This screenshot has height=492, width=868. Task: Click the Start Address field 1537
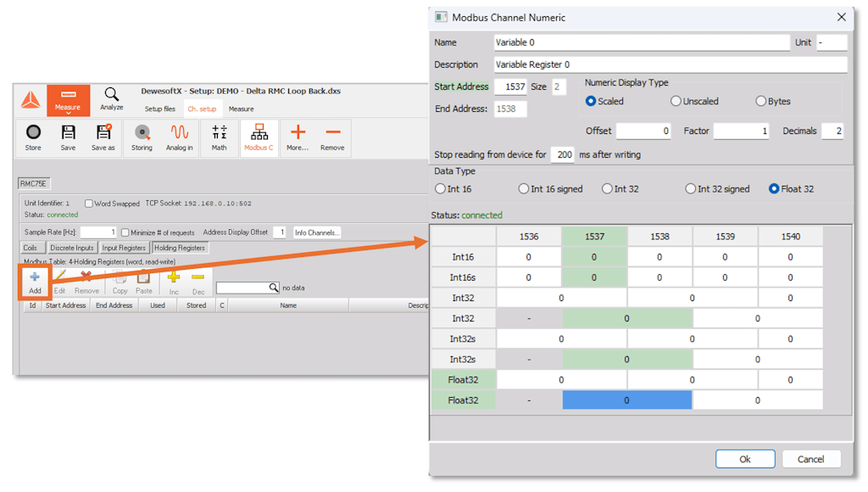[x=510, y=87]
